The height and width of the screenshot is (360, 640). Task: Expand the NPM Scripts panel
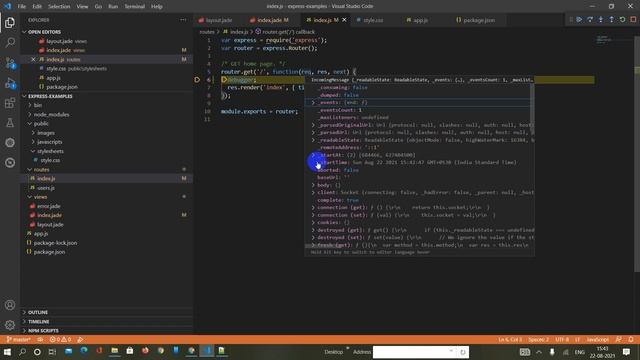[x=24, y=331]
